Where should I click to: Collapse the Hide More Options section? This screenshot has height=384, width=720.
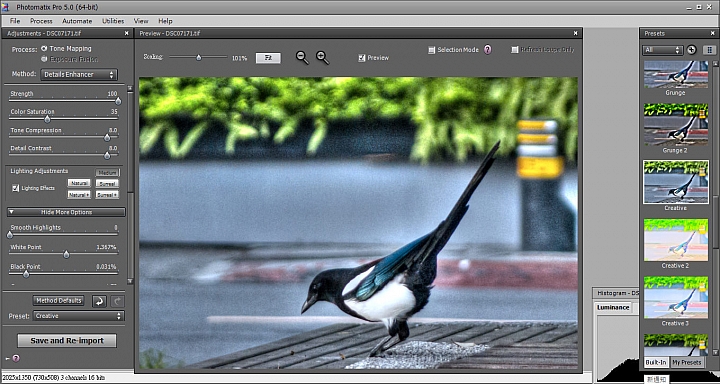pyautogui.click(x=66, y=212)
